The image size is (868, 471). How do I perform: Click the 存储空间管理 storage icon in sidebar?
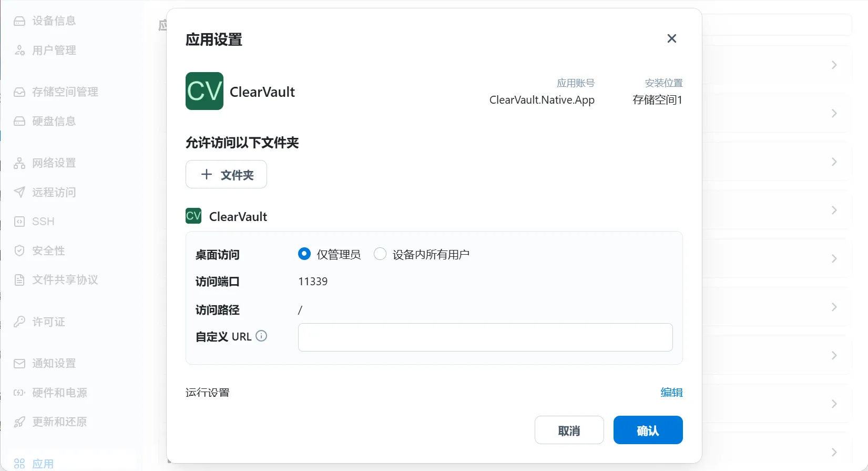19,92
